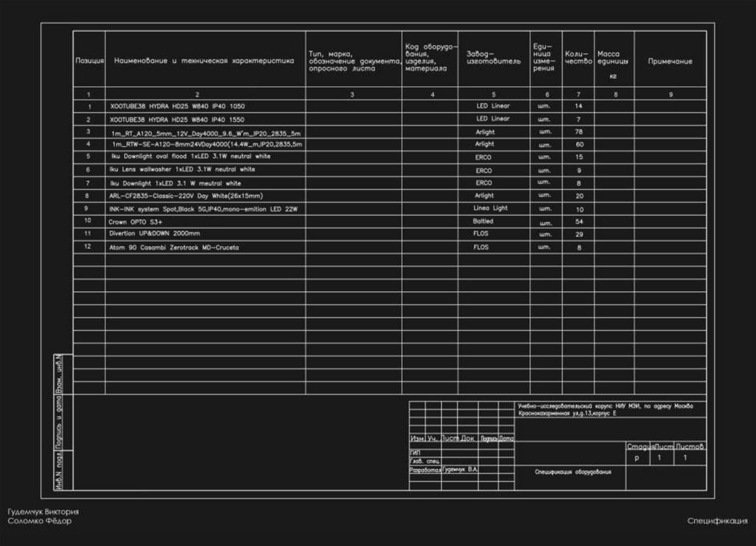Screen dimensions: 756x546
Task: Click the 'Спецификация' caption at bottom right
Action: pos(718,521)
